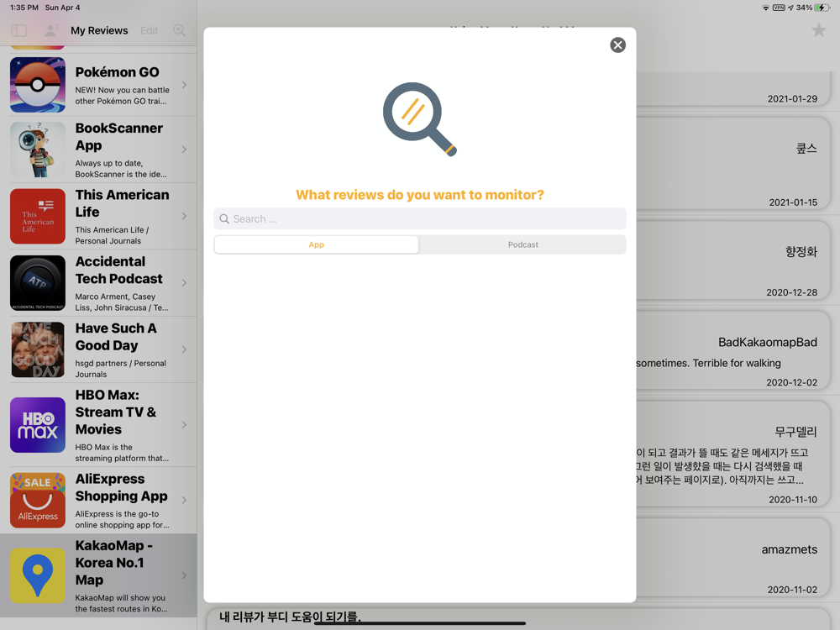This screenshot has height=630, width=840.
Task: Select the This American Life title
Action: [122, 203]
